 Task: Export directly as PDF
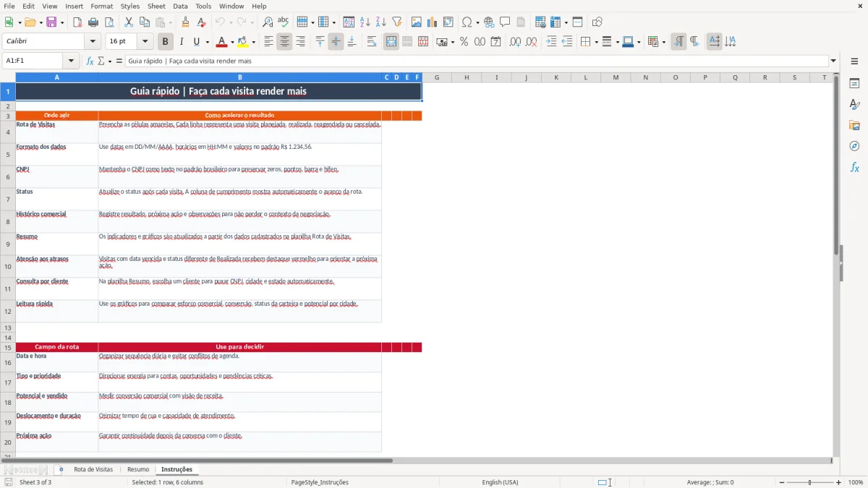(77, 22)
